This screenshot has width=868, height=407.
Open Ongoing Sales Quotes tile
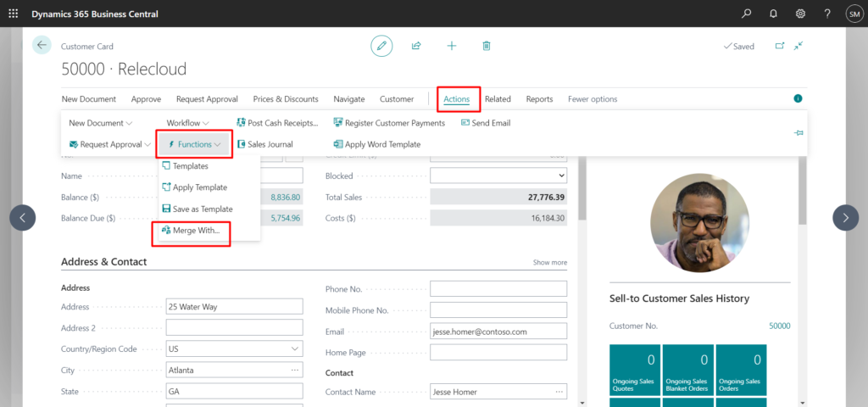click(634, 368)
